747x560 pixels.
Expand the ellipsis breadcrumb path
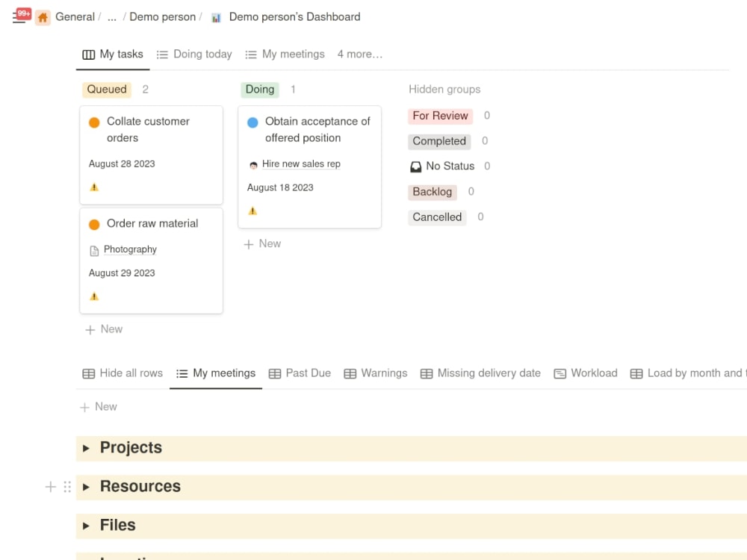click(x=112, y=17)
